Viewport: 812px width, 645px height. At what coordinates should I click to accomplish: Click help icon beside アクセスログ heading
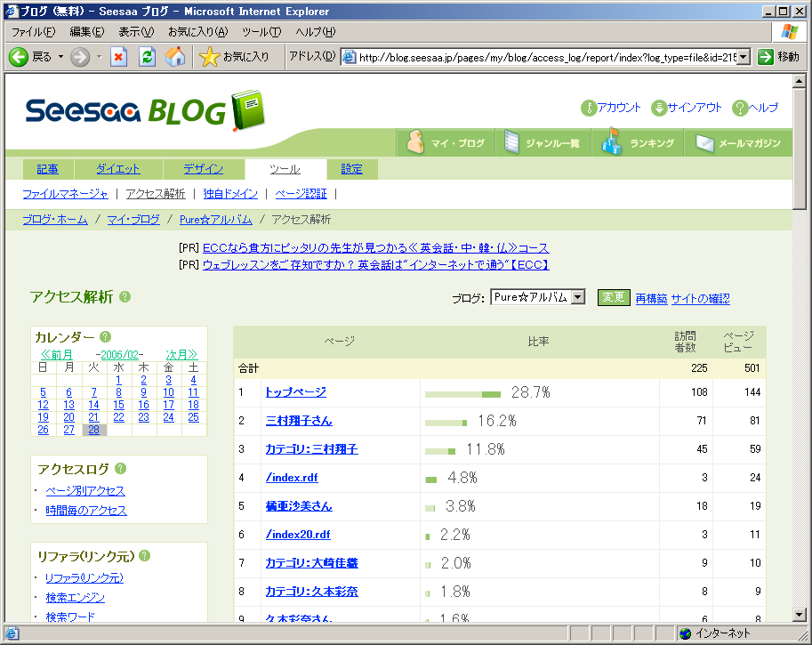click(x=120, y=468)
